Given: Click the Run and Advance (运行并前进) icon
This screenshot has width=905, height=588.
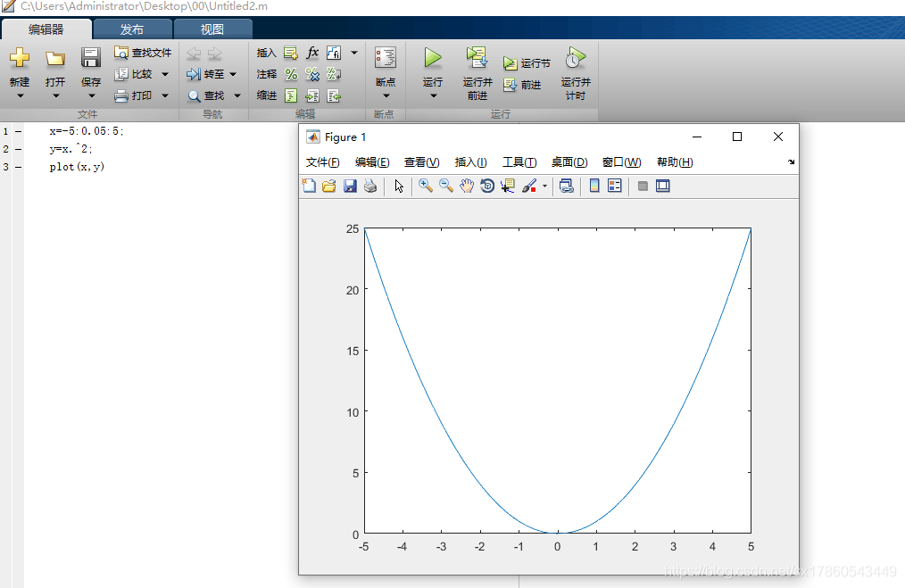Looking at the screenshot, I should (x=477, y=58).
